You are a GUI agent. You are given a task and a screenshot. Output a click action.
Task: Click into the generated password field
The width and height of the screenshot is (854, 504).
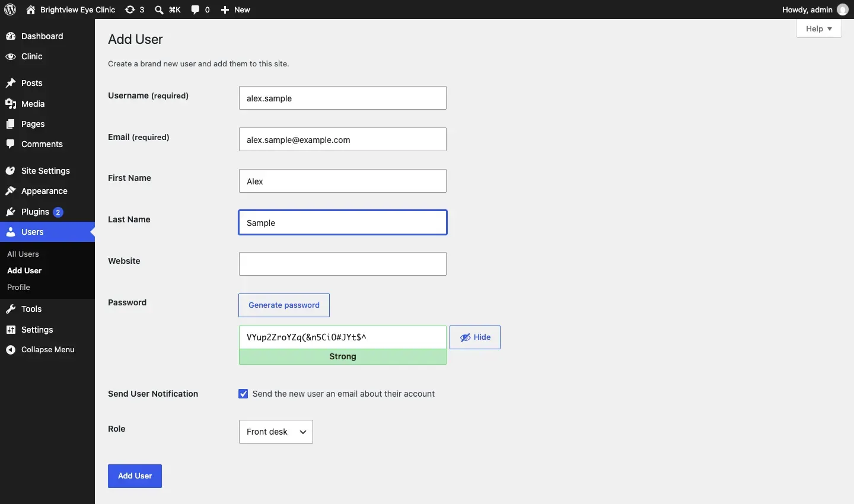coord(343,337)
